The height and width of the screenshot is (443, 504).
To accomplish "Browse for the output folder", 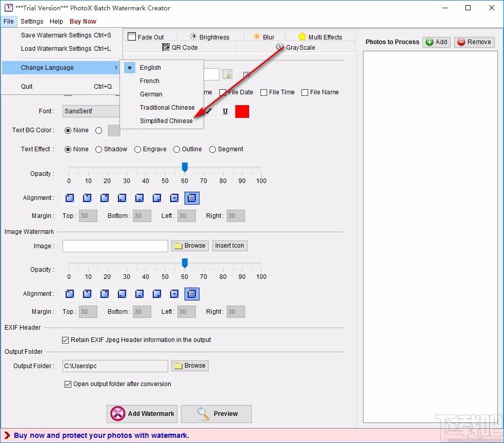I will [190, 366].
